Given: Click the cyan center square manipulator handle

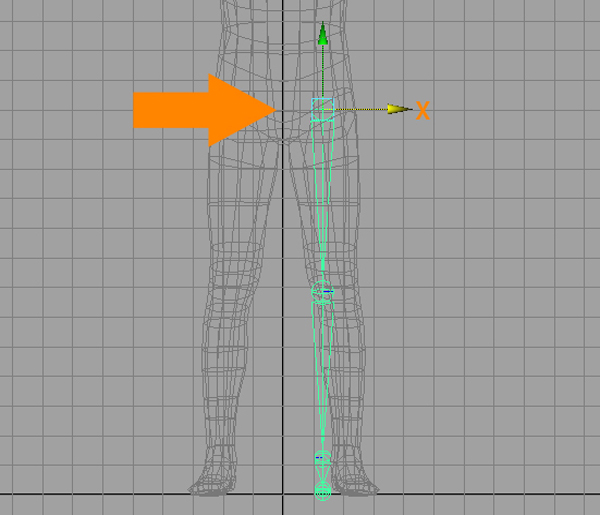Looking at the screenshot, I should (x=323, y=109).
